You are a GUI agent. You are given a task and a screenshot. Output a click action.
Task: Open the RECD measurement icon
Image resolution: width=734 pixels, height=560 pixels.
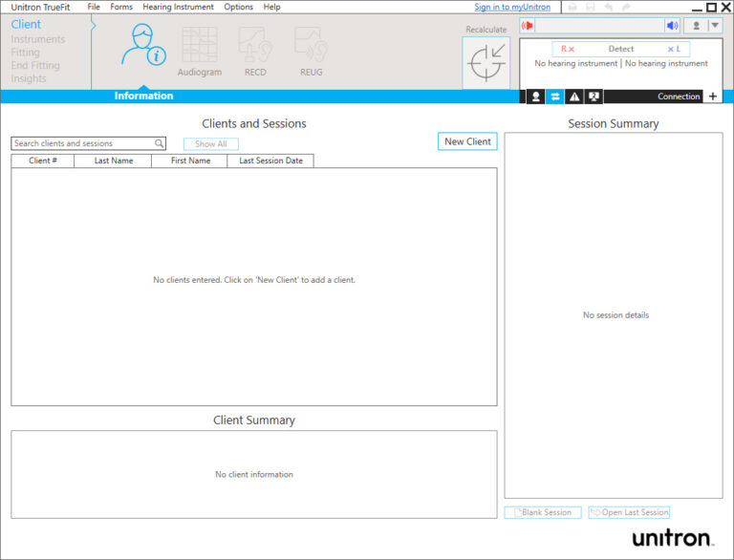tap(254, 50)
